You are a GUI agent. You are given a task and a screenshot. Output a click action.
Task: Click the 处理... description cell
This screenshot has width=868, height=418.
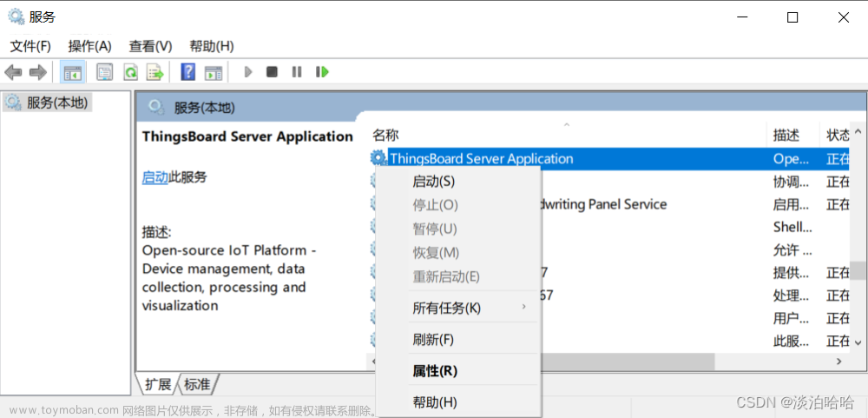click(x=791, y=295)
